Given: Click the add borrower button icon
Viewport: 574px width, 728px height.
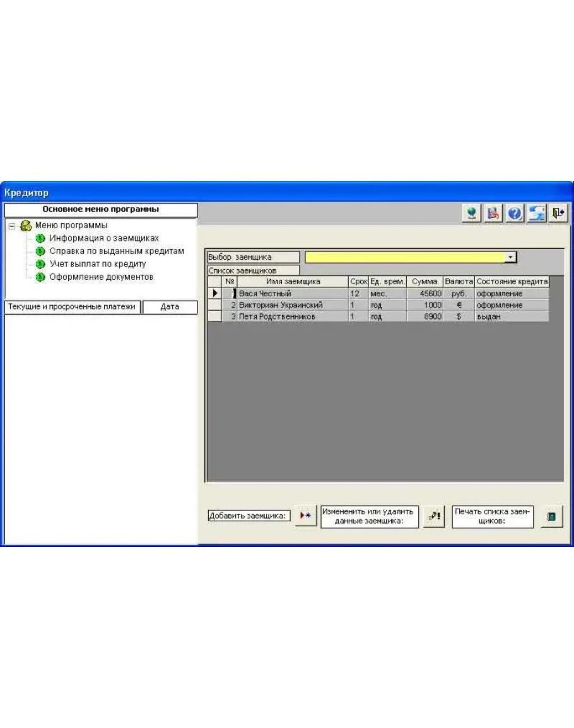Looking at the screenshot, I should (x=305, y=516).
